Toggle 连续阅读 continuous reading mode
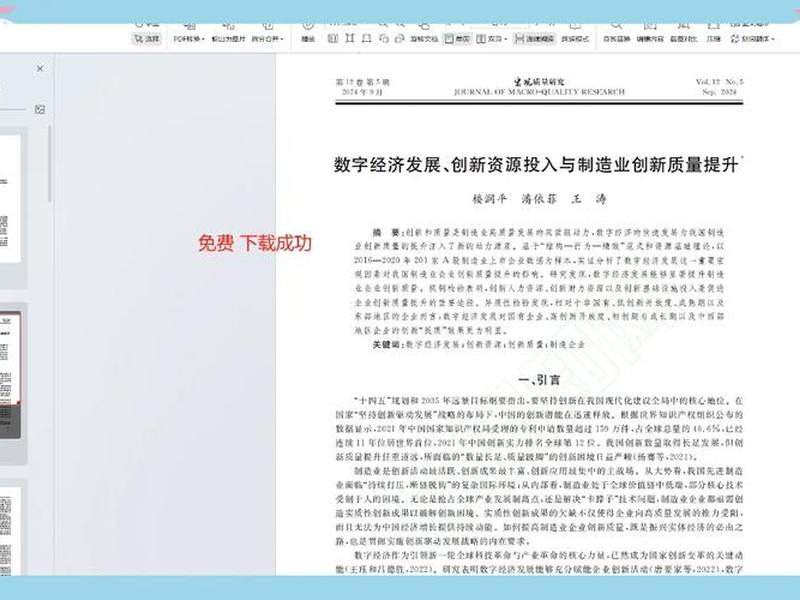The image size is (800, 600). pyautogui.click(x=534, y=38)
